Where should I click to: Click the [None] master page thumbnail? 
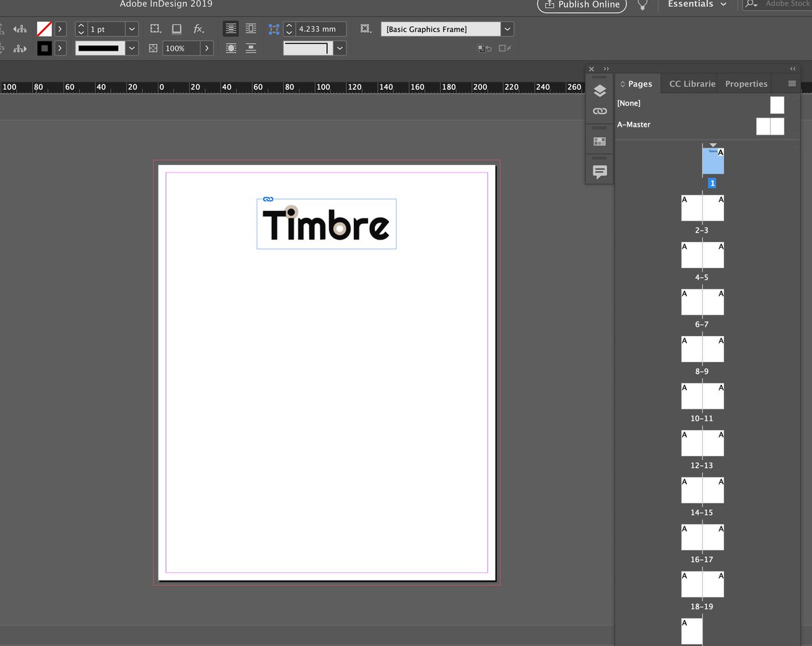pos(777,105)
